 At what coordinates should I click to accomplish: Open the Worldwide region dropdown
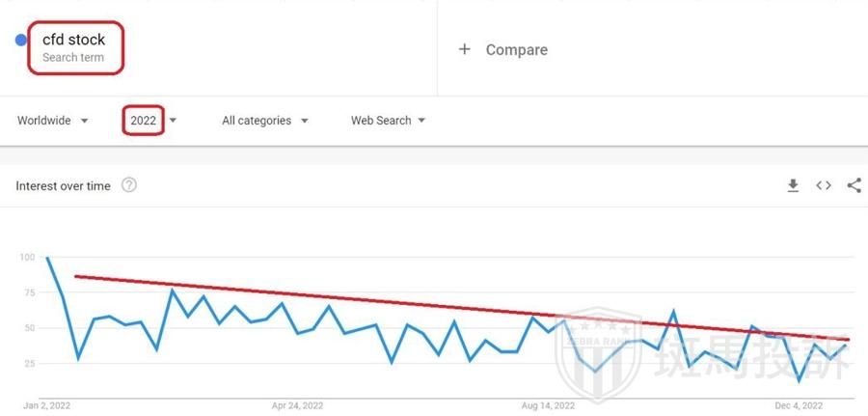point(53,121)
